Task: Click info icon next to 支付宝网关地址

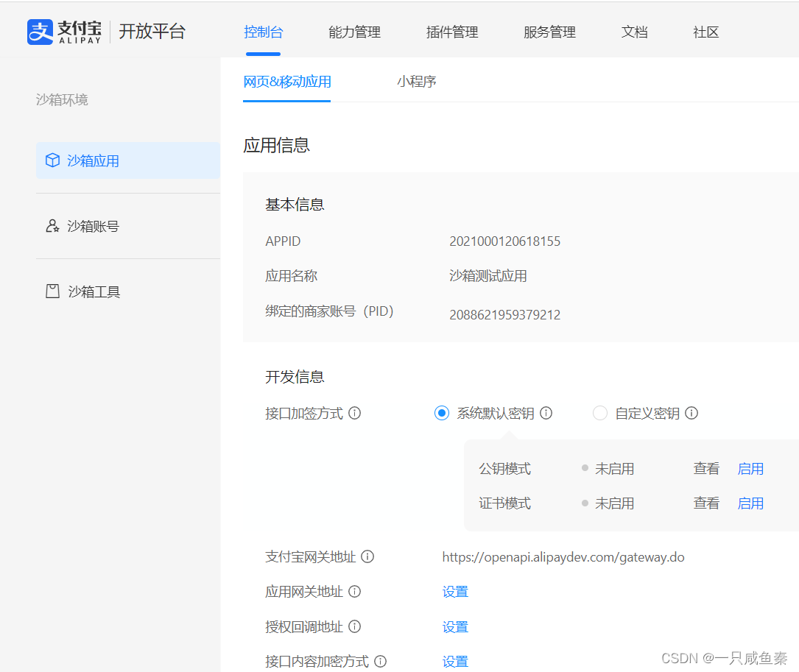Action: point(367,557)
